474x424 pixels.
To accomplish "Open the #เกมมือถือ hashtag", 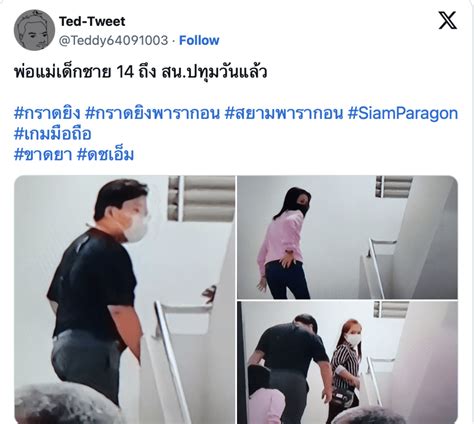I will (x=53, y=134).
